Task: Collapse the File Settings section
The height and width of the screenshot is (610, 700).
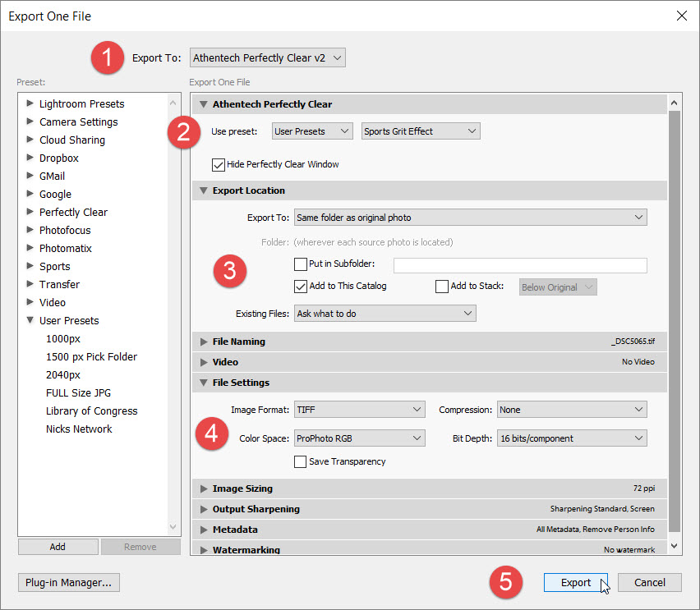Action: point(204,383)
